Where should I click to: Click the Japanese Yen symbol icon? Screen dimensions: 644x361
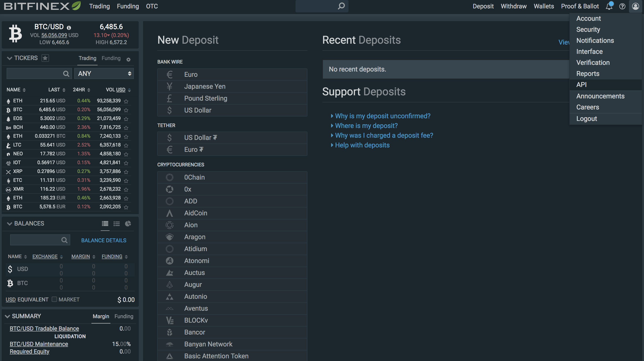pyautogui.click(x=169, y=86)
